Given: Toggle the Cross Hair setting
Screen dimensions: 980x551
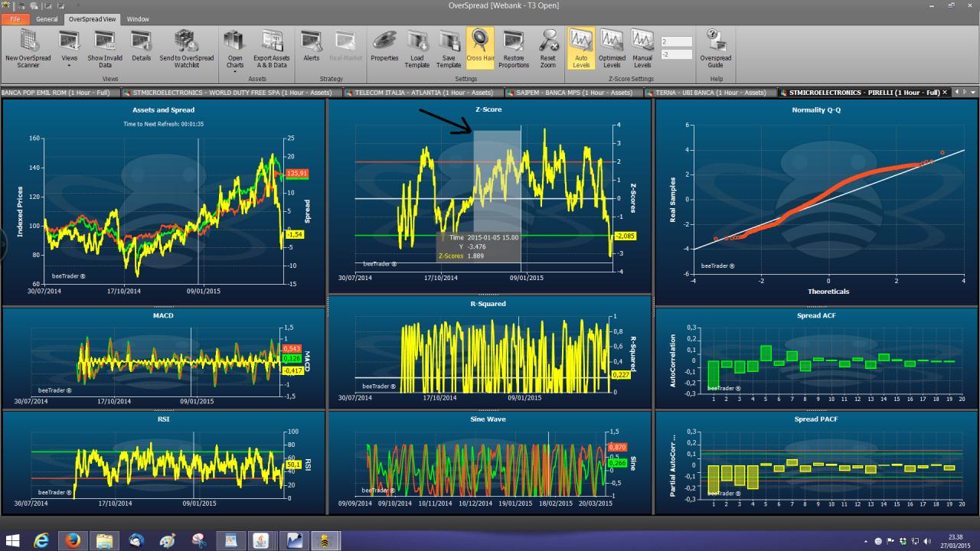Looking at the screenshot, I should [480, 49].
